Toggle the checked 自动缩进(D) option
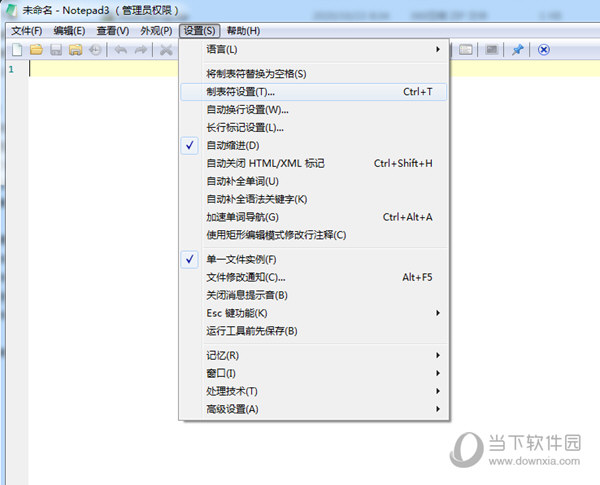The image size is (600, 485). click(314, 145)
